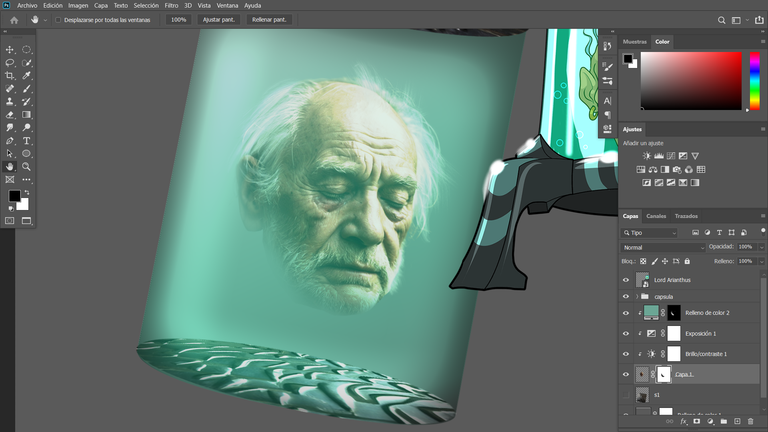Add a Color Balance adjustment (scales icon)
The width and height of the screenshot is (768, 432).
click(653, 169)
